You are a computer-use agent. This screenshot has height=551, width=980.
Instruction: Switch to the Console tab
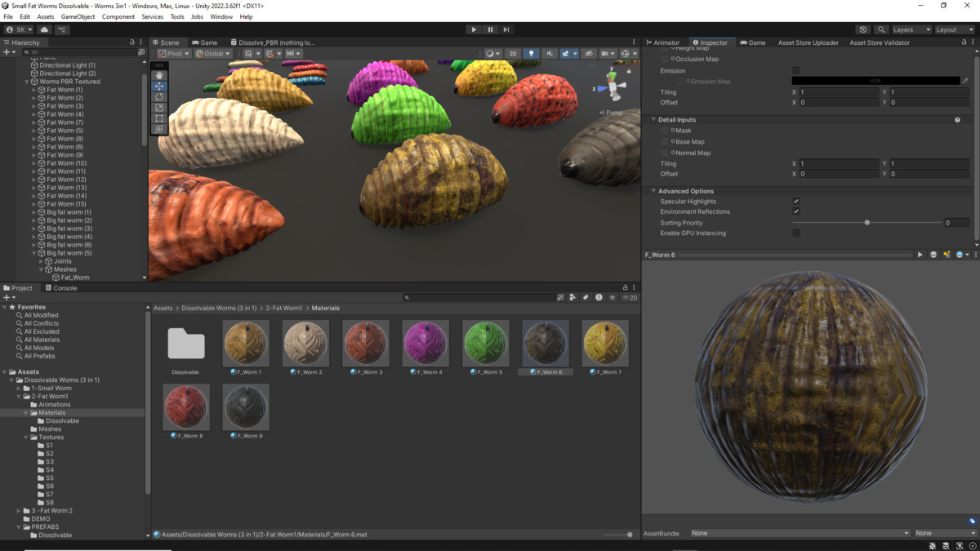click(x=61, y=288)
